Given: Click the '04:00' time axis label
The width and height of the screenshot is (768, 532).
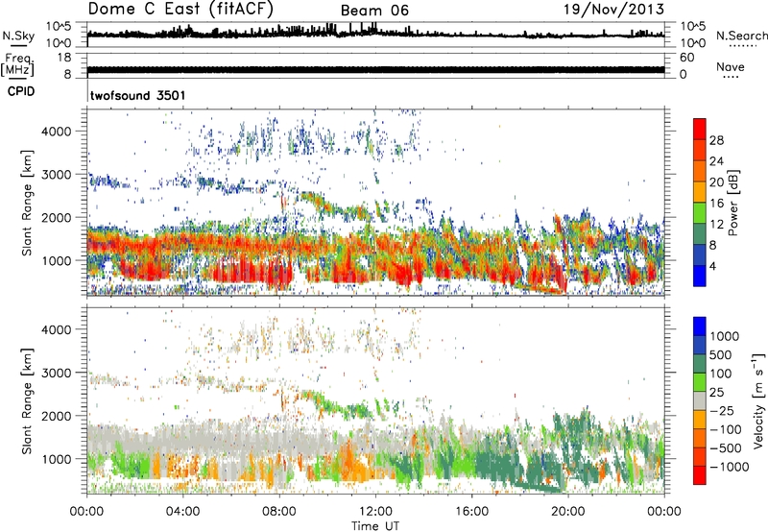Looking at the screenshot, I should (182, 512).
